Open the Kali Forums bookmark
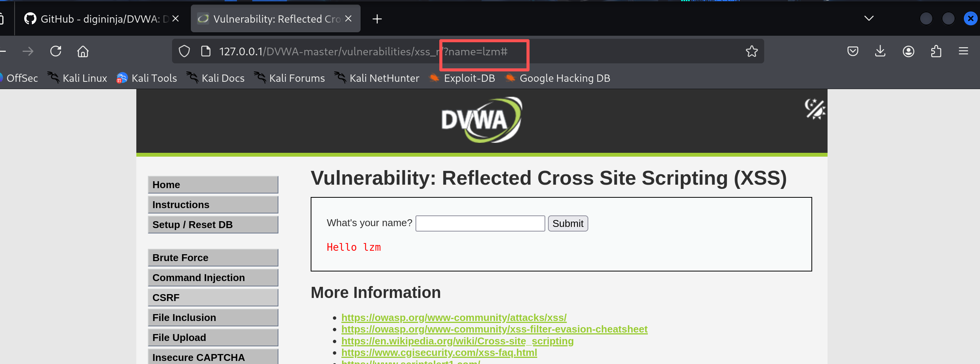The height and width of the screenshot is (364, 980). (x=289, y=78)
